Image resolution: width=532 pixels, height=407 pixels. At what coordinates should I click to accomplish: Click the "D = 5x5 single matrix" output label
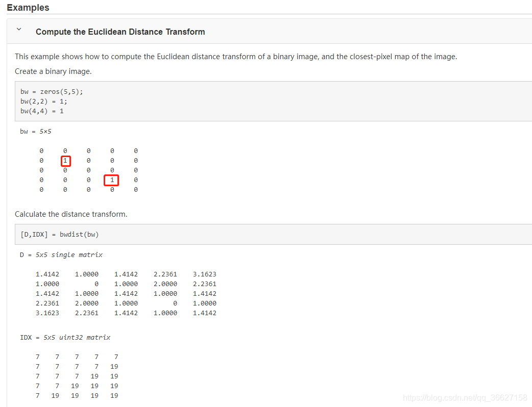click(61, 255)
